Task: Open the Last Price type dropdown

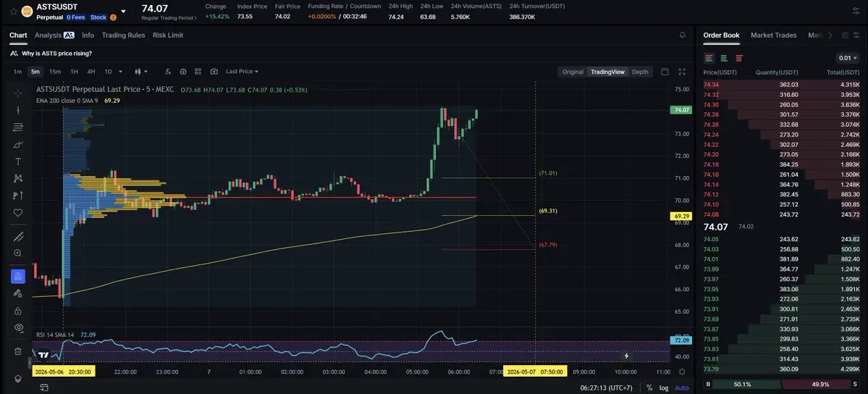Action: (242, 72)
